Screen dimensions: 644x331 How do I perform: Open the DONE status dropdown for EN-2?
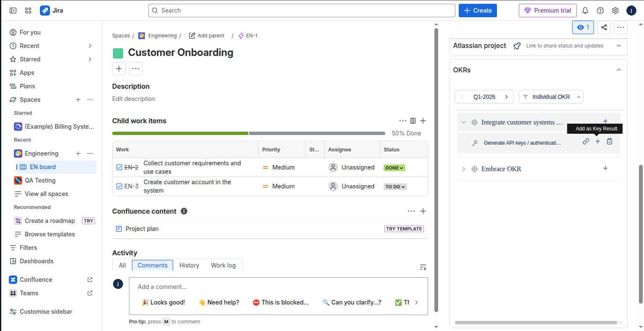(x=394, y=168)
